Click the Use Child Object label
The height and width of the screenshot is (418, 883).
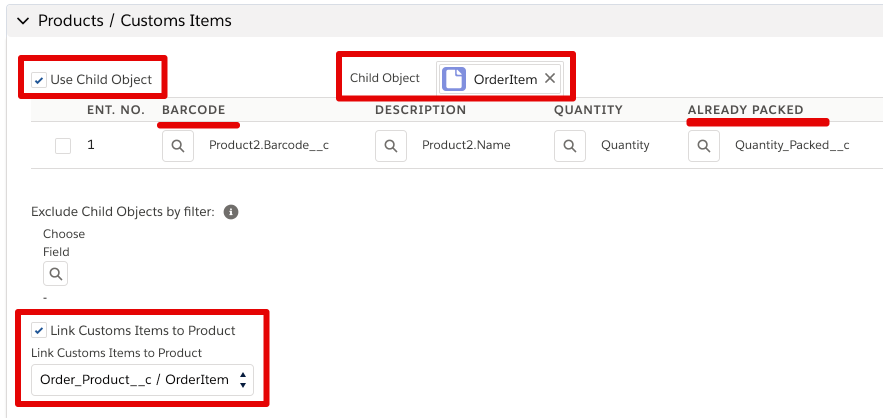tap(101, 80)
